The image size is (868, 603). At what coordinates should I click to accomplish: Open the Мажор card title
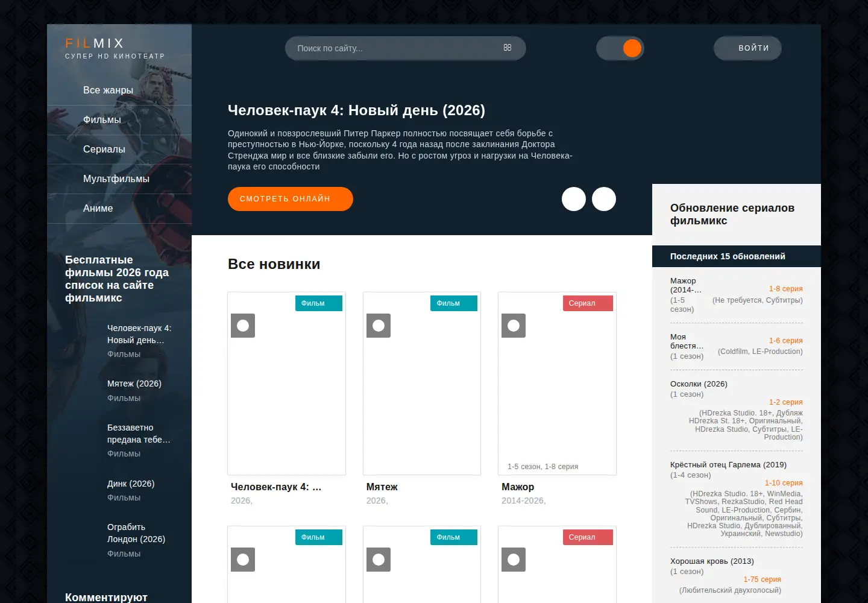[x=518, y=487]
